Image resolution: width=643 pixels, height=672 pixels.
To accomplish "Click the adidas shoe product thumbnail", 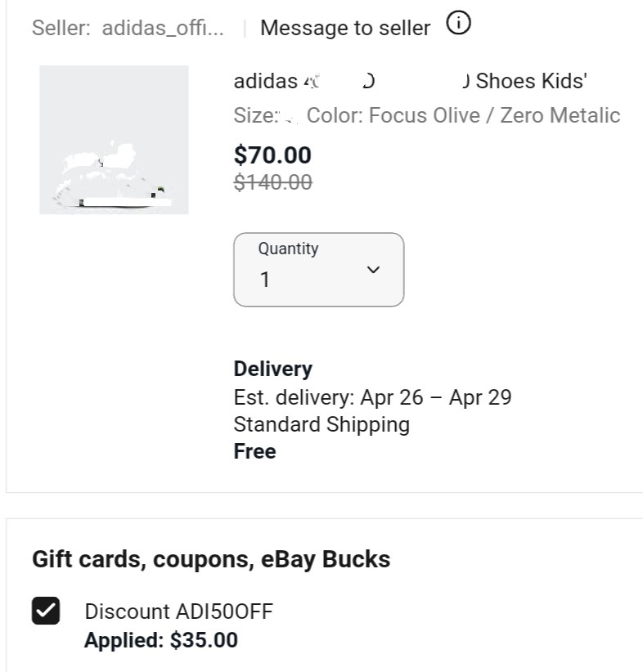I will point(114,140).
